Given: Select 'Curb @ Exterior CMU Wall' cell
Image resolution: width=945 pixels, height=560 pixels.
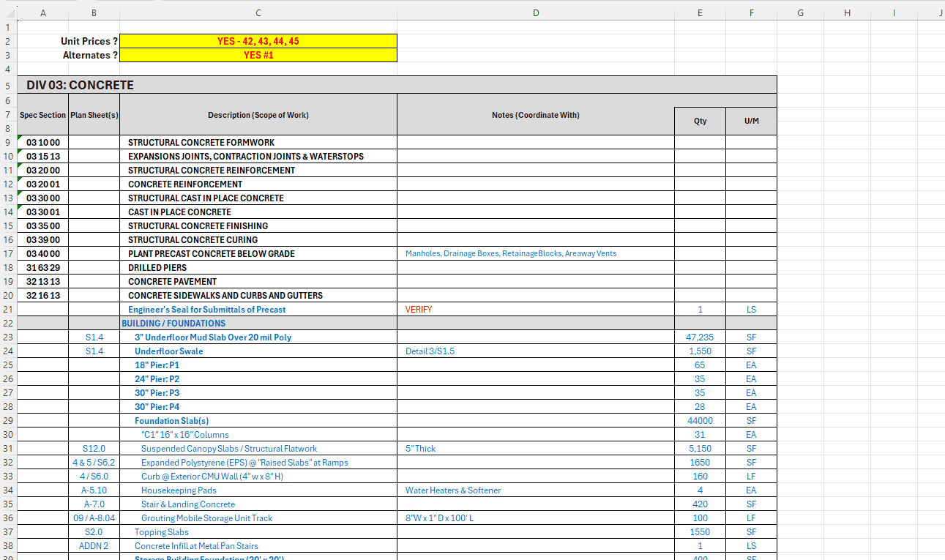Looking at the screenshot, I should (258, 476).
